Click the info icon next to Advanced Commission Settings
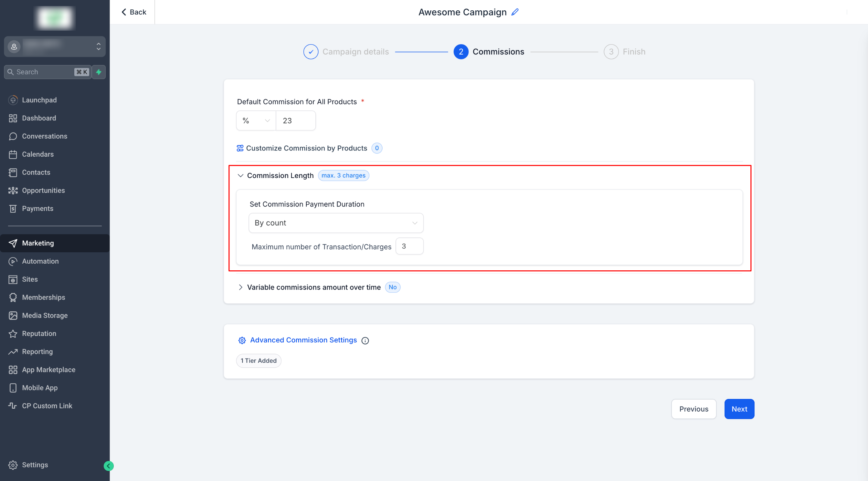 coord(365,340)
